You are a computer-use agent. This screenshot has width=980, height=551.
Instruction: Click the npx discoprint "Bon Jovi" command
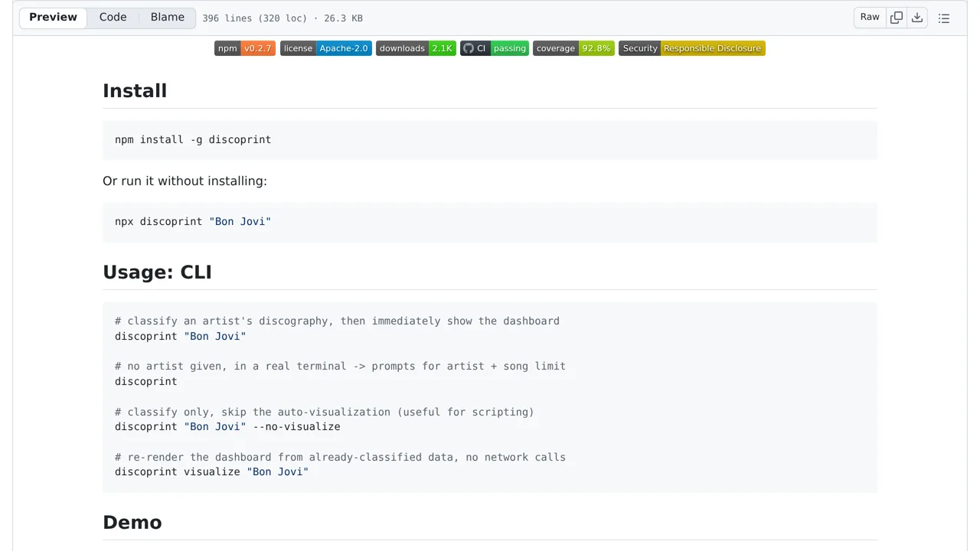click(193, 222)
